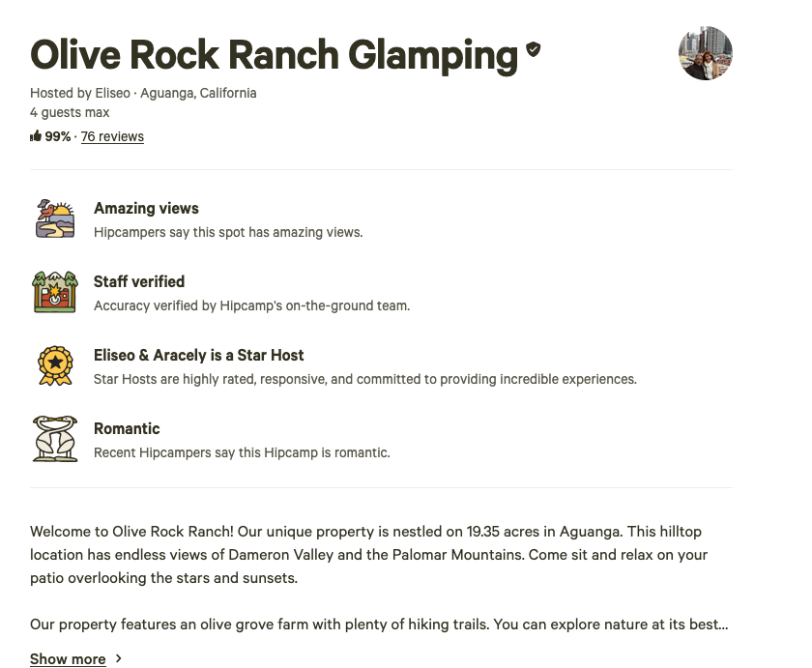Select the Eliseo & Aracely Star Host heading
The width and height of the screenshot is (812, 668).
199,355
